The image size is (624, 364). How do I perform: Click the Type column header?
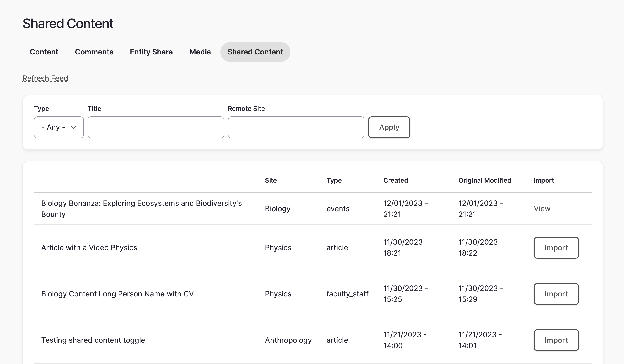point(334,181)
